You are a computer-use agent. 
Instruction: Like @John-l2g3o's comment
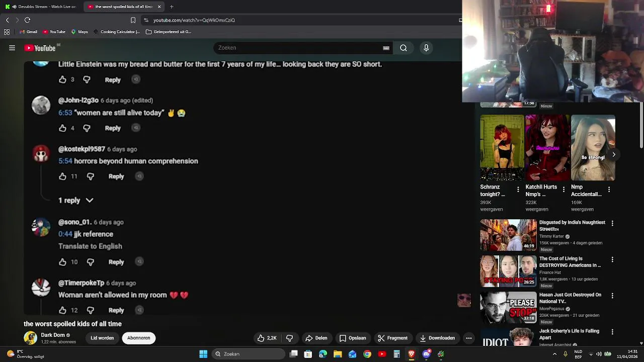point(62,128)
